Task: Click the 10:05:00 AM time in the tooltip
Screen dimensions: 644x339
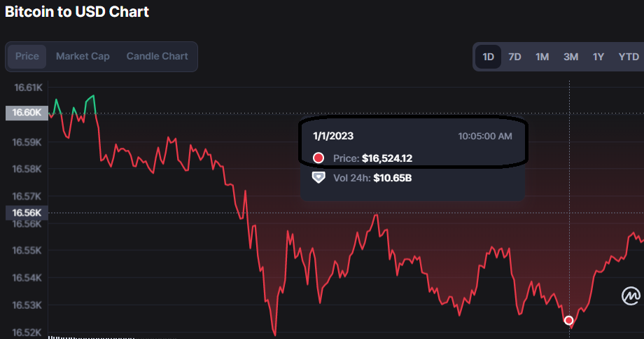Action: tap(485, 136)
